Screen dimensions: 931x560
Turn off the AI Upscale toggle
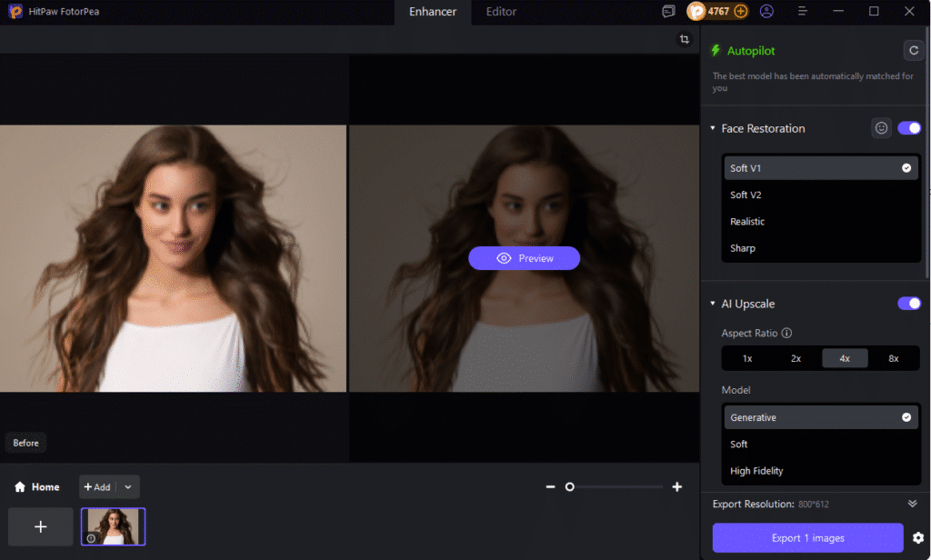click(x=909, y=303)
